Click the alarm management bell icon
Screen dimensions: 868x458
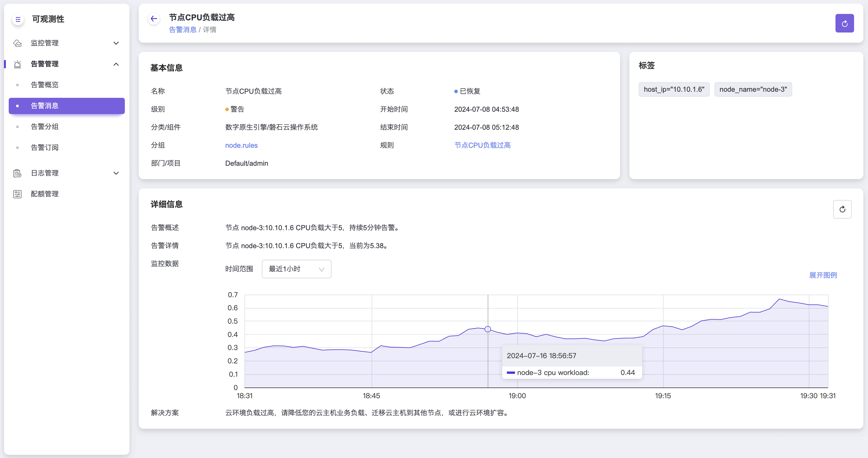pyautogui.click(x=17, y=64)
